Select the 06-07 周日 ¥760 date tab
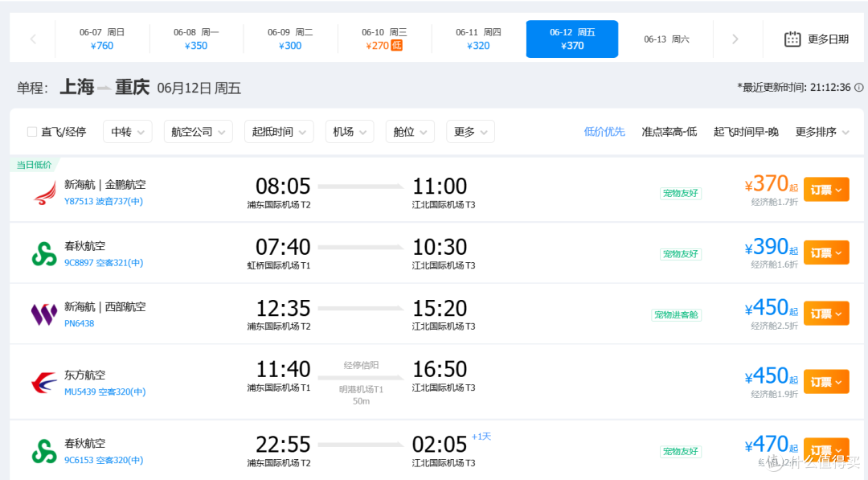The width and height of the screenshot is (868, 480). [x=102, y=39]
